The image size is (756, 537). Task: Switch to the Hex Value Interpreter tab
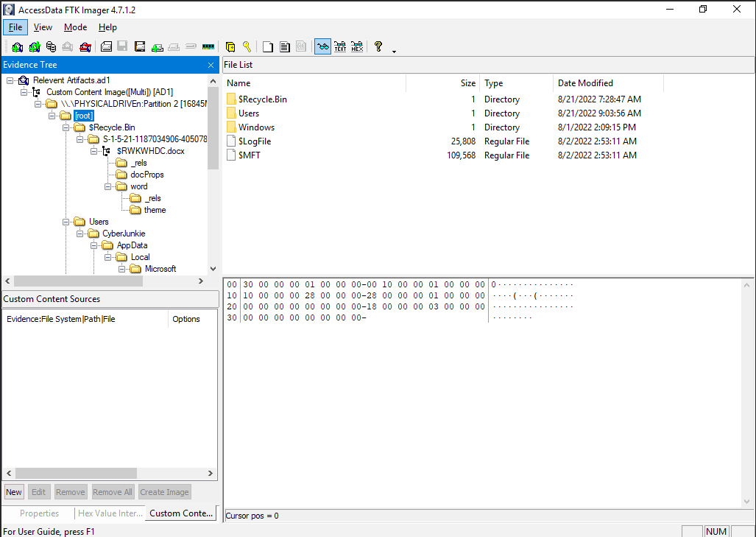pos(110,513)
